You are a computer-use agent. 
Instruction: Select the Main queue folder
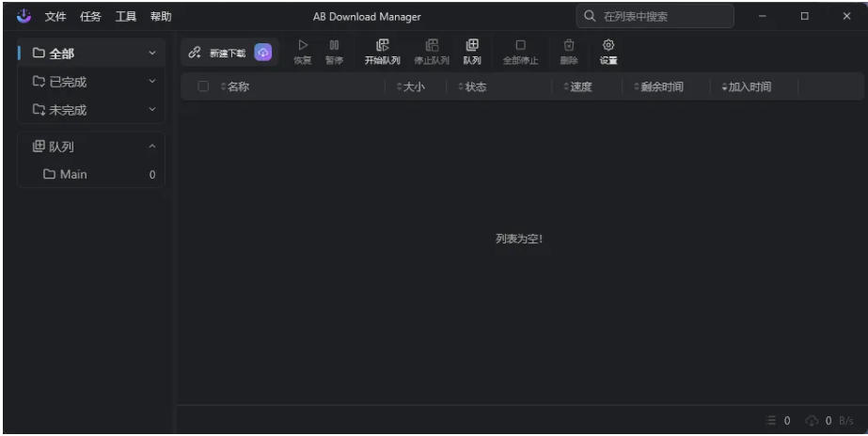point(92,174)
